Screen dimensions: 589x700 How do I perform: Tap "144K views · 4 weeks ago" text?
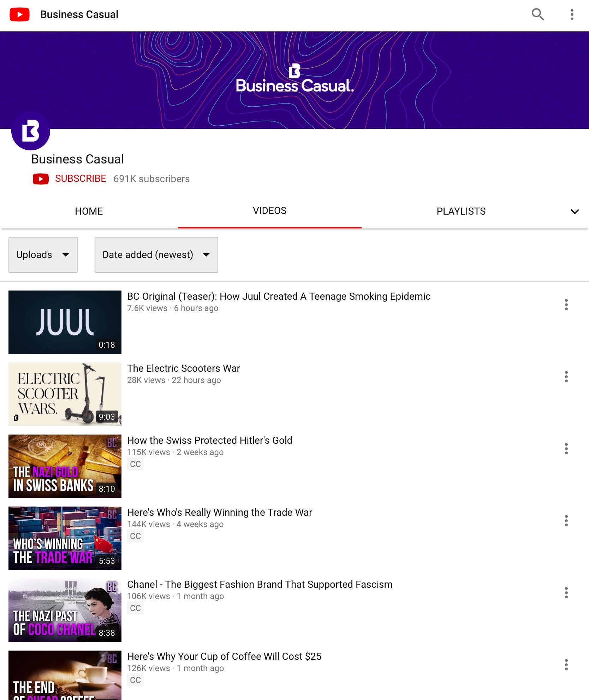175,524
